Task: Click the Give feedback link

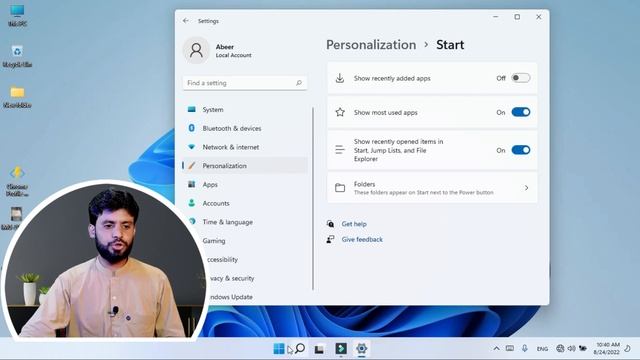Action: tap(362, 239)
